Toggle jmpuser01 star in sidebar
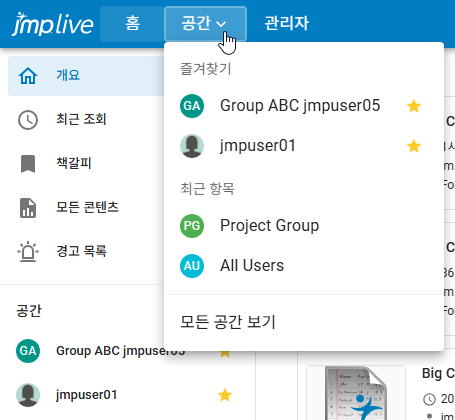The width and height of the screenshot is (455, 420). (225, 395)
